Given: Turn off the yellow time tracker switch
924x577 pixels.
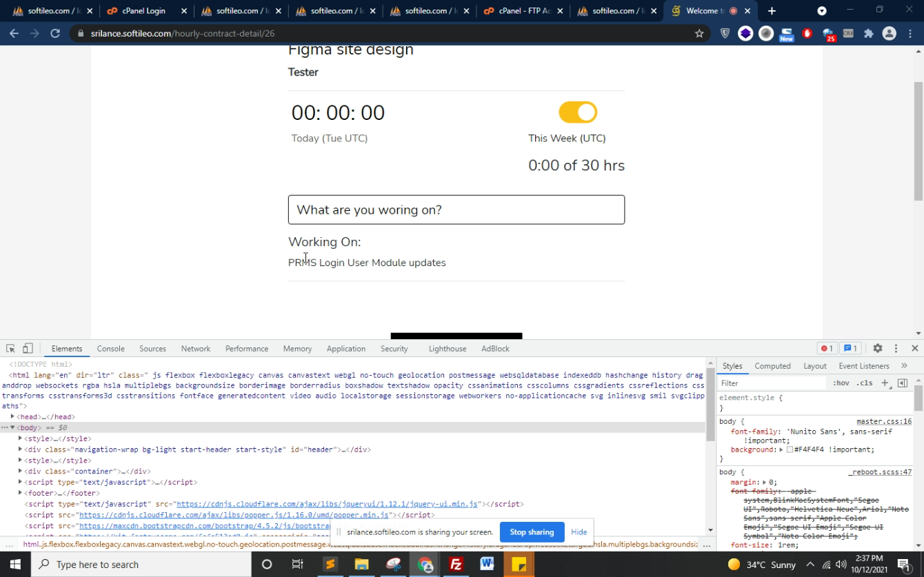Looking at the screenshot, I should 578,112.
